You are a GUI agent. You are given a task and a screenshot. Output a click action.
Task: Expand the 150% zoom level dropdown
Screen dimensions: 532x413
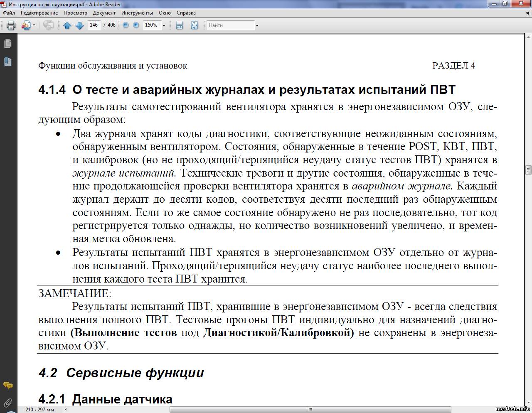point(164,25)
